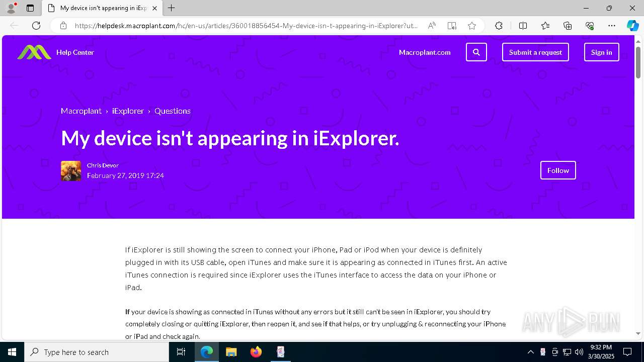Activate Read aloud icon
Screen dimensions: 644x362
point(432,26)
